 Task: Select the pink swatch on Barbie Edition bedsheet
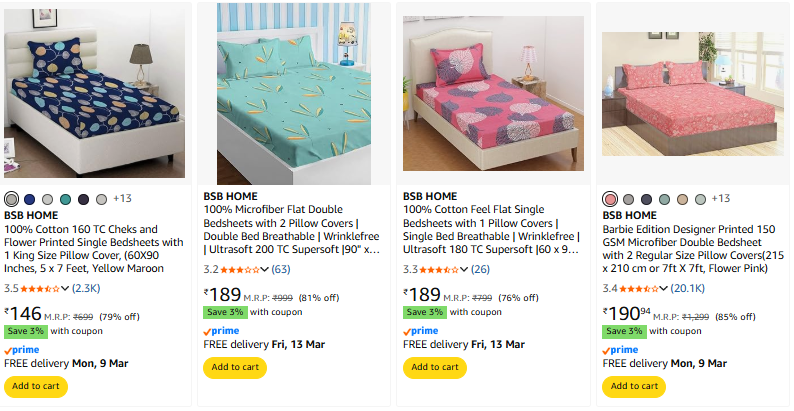[610, 199]
